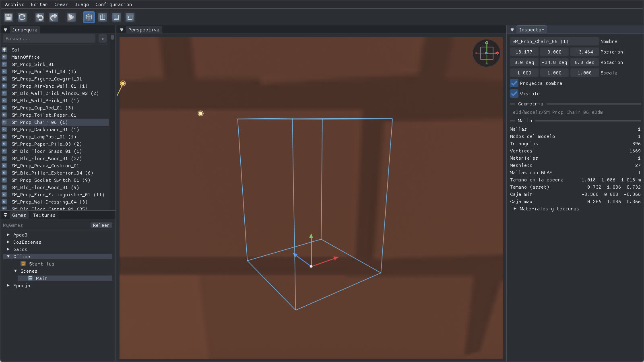Viewport: 644px width, 362px height.
Task: Save the scene with the floppy disk icon
Action: point(8,17)
